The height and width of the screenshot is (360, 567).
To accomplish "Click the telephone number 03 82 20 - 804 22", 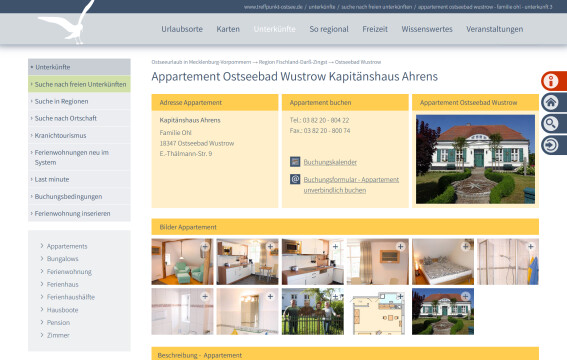I will pyautogui.click(x=326, y=120).
